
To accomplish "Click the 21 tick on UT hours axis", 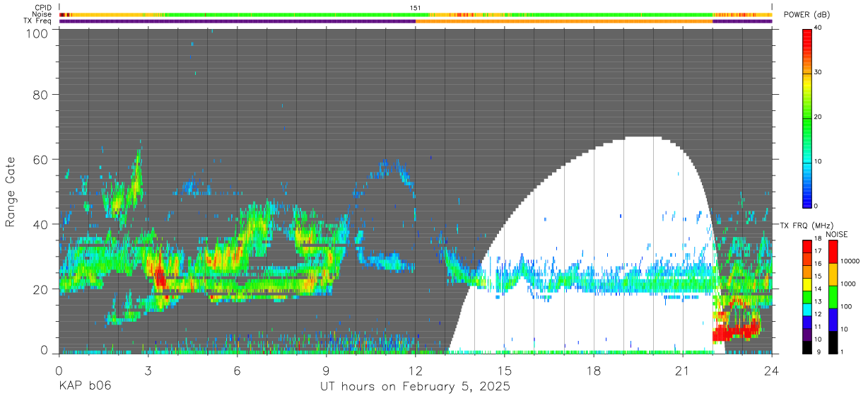I will pos(683,370).
